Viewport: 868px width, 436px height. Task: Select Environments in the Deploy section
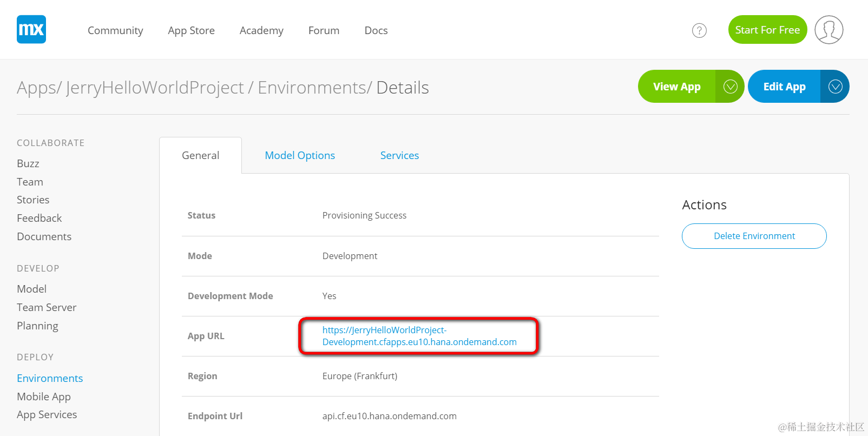[50, 378]
